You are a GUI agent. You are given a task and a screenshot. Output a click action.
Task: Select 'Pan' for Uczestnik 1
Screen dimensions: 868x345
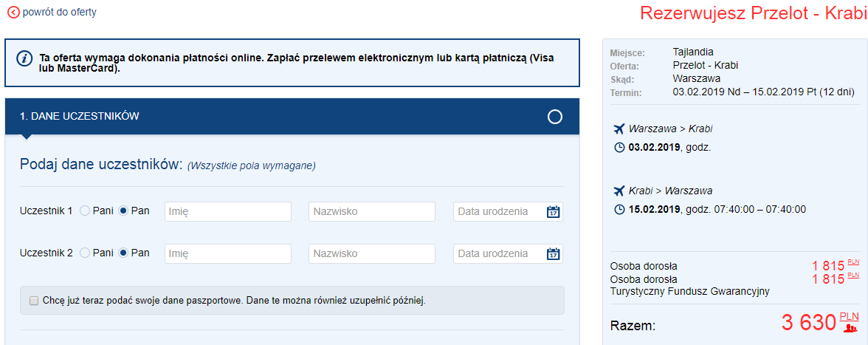point(124,211)
